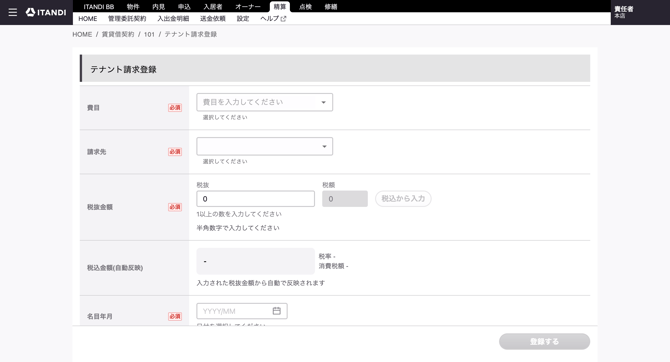The height and width of the screenshot is (362, 670).
Task: Switch to the 申込 tab
Action: 184,7
